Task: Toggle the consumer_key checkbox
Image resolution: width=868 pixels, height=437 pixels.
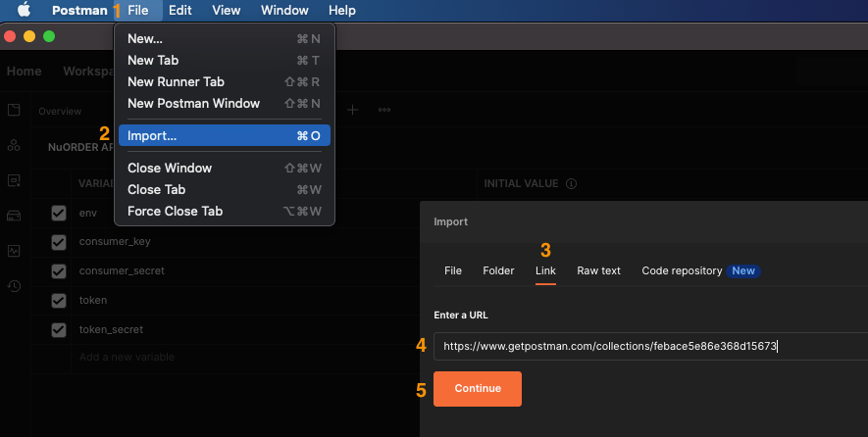Action: pos(59,242)
